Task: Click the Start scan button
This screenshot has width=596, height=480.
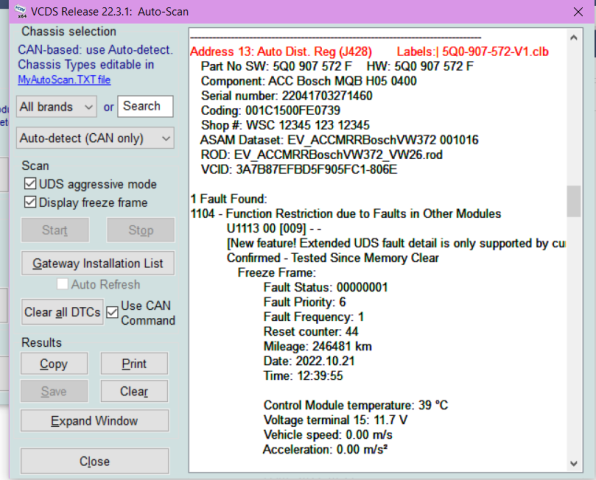Action: (x=55, y=230)
